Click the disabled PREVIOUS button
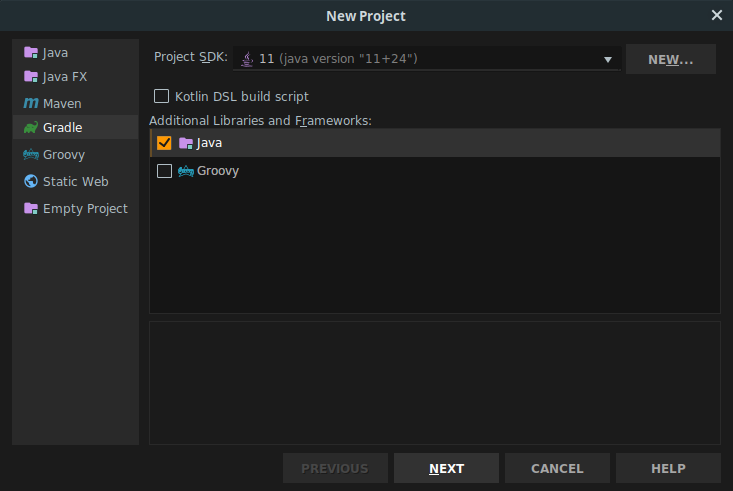Viewport: 733px width, 491px height. coord(335,468)
